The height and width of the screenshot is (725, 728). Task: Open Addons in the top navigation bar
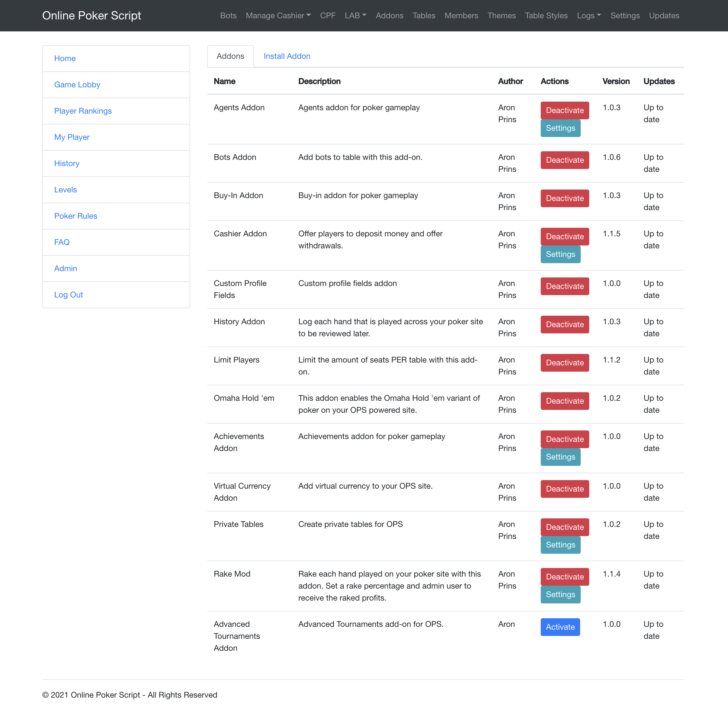(x=389, y=15)
